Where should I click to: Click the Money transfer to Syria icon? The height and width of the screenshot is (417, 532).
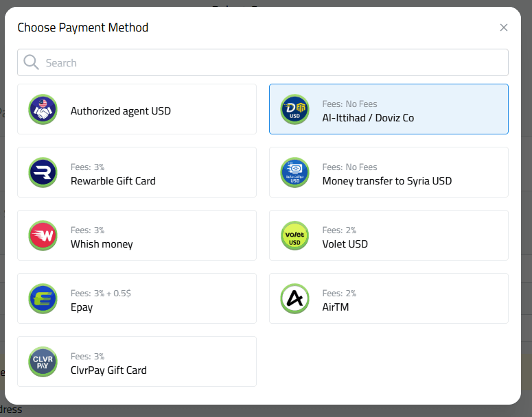pyautogui.click(x=294, y=172)
